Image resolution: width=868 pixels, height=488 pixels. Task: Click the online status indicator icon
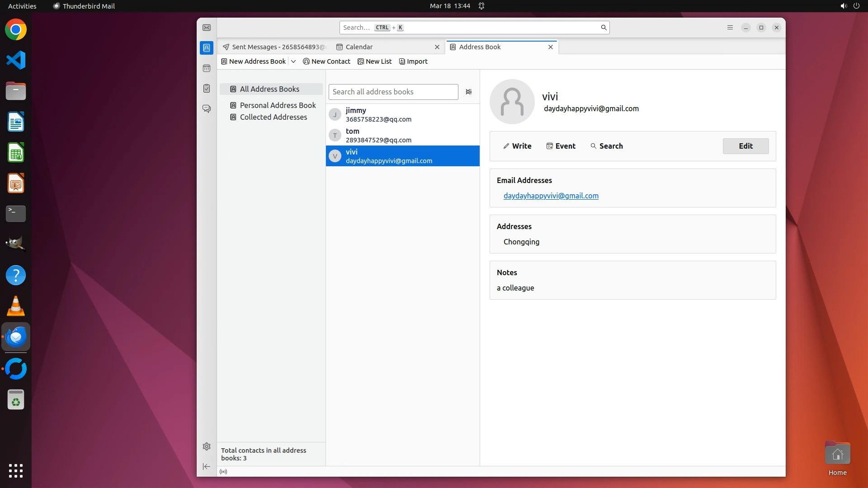223,472
